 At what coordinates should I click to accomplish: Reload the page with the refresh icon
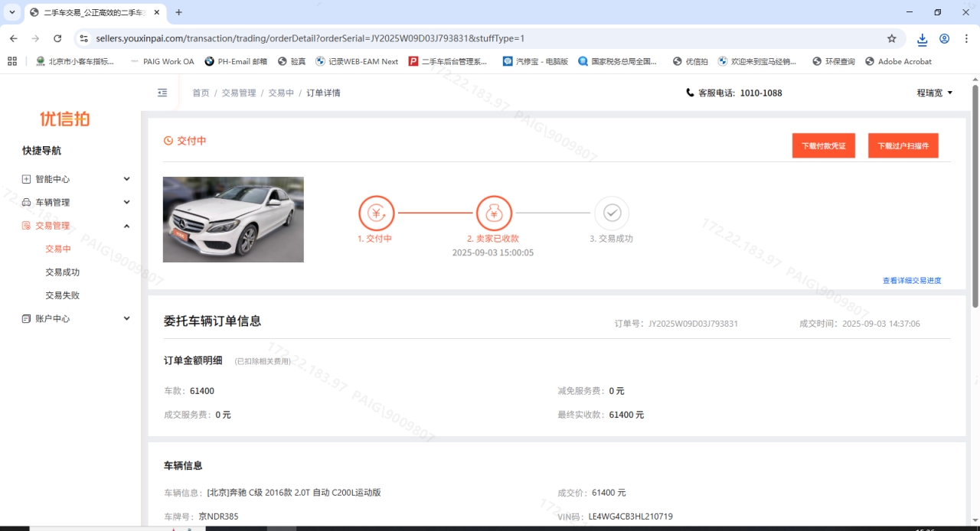(57, 38)
